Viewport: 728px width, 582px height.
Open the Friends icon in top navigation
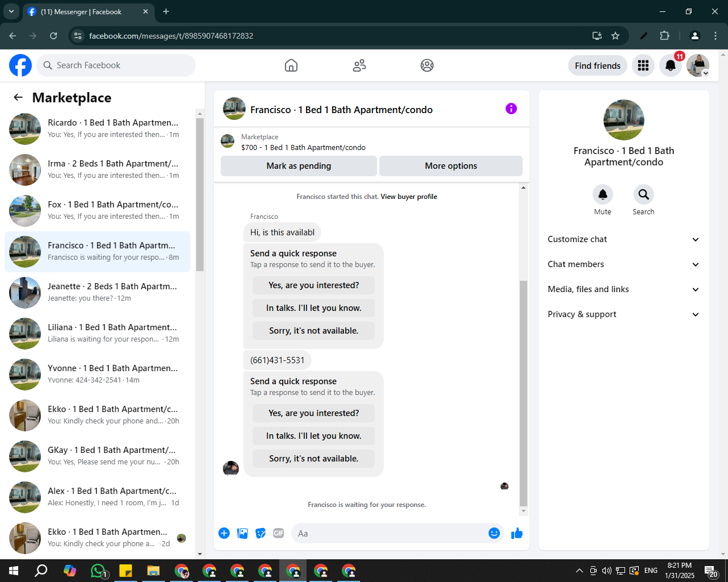click(359, 65)
